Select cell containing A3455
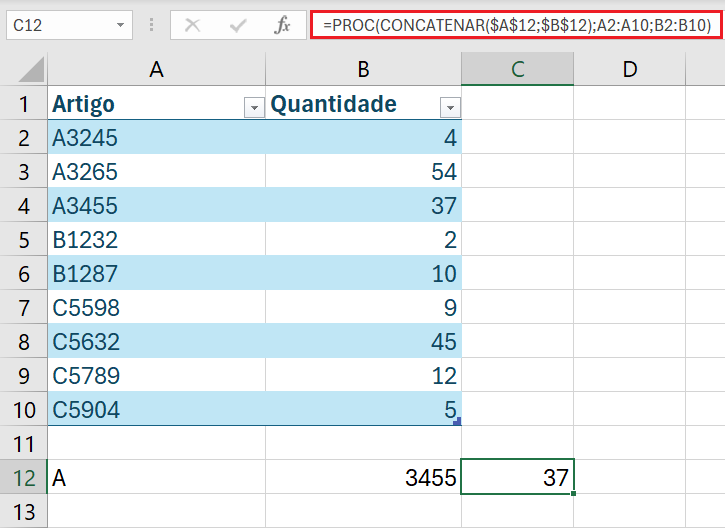 (x=156, y=205)
